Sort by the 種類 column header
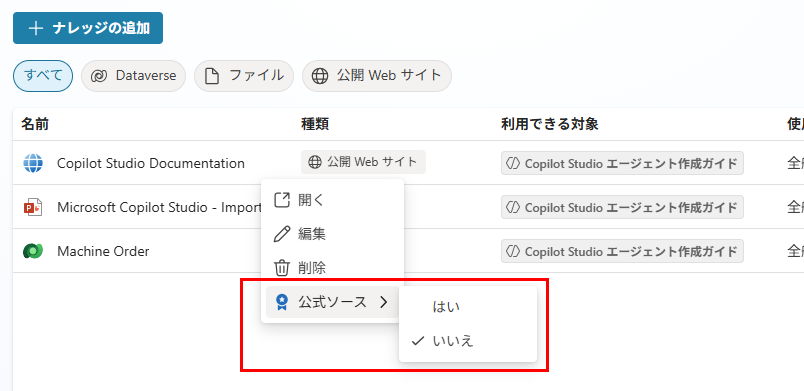Screen dimensions: 804x391 [x=315, y=124]
